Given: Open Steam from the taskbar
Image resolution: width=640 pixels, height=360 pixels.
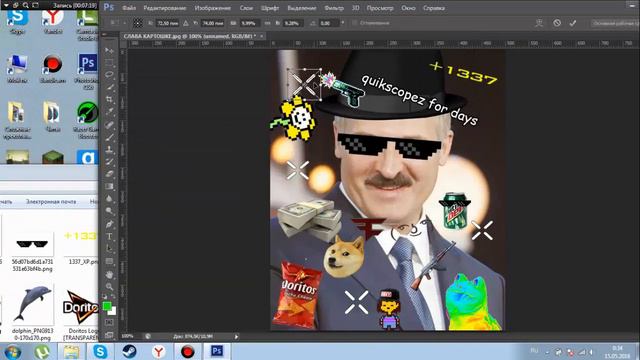Looking at the screenshot, I should point(129,351).
